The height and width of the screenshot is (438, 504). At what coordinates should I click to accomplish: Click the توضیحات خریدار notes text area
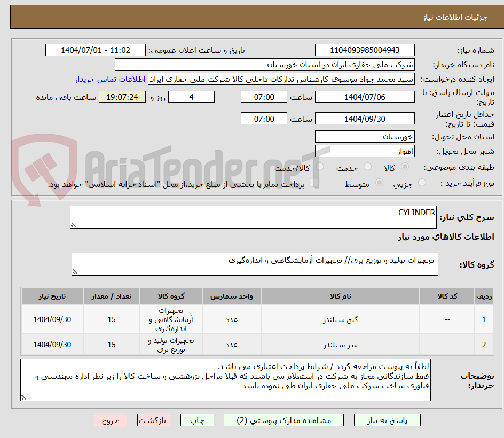[226, 380]
